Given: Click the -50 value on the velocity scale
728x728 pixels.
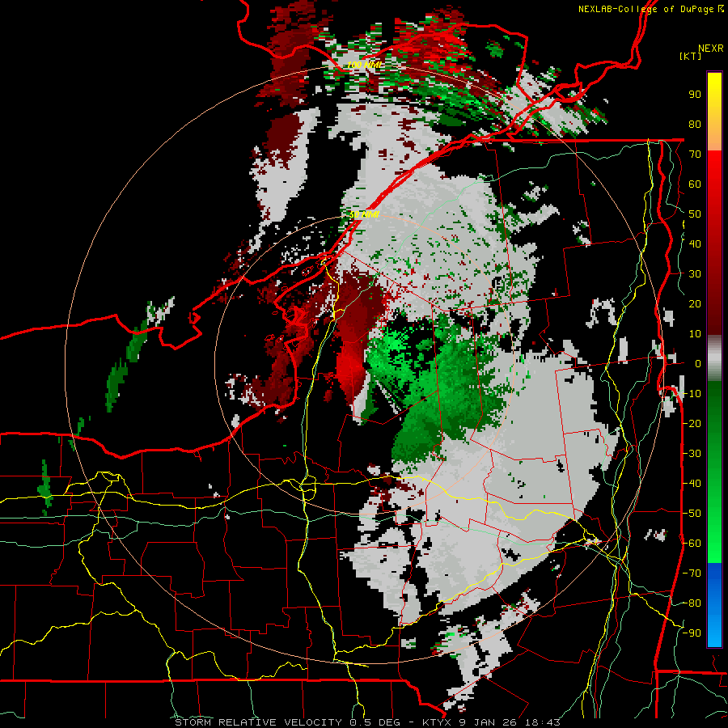Looking at the screenshot, I should pos(692,513).
